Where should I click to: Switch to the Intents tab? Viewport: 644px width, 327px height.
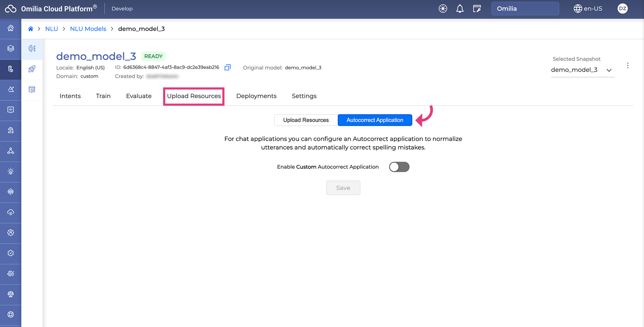(70, 96)
